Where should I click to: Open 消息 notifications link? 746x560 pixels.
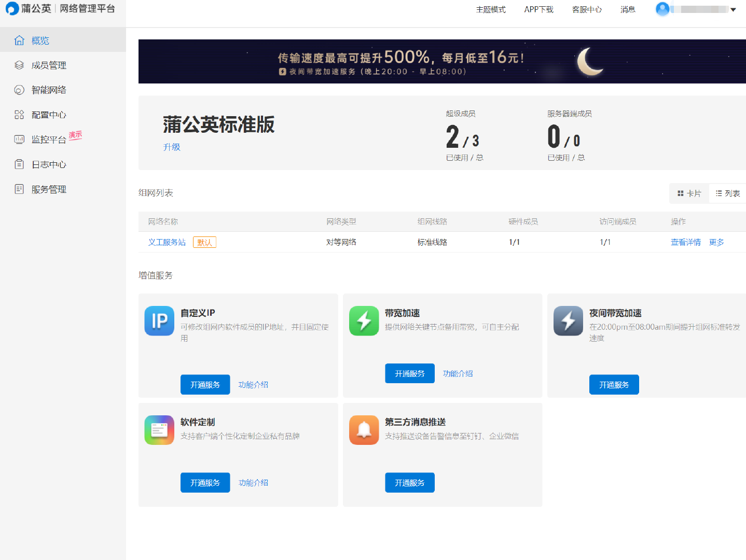(x=628, y=9)
